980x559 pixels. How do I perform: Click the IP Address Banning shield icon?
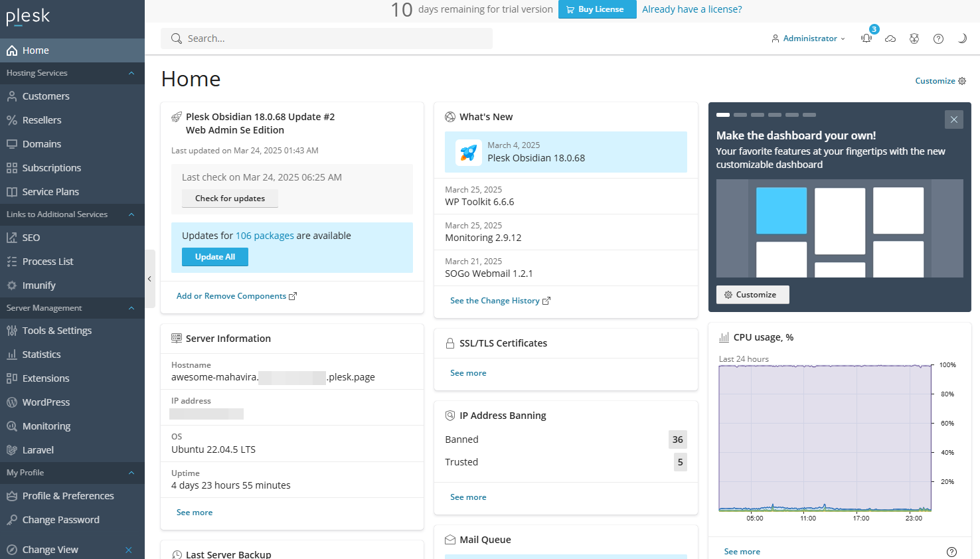tap(450, 416)
